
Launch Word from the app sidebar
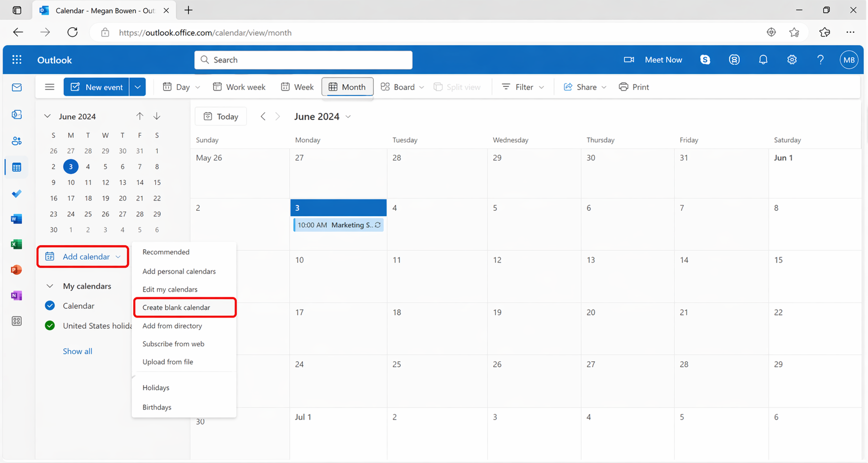(17, 219)
